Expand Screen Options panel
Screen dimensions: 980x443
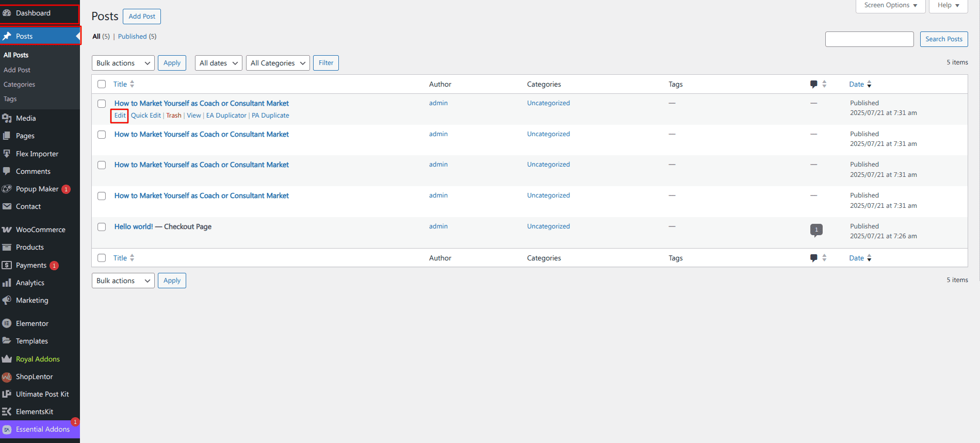click(x=891, y=5)
